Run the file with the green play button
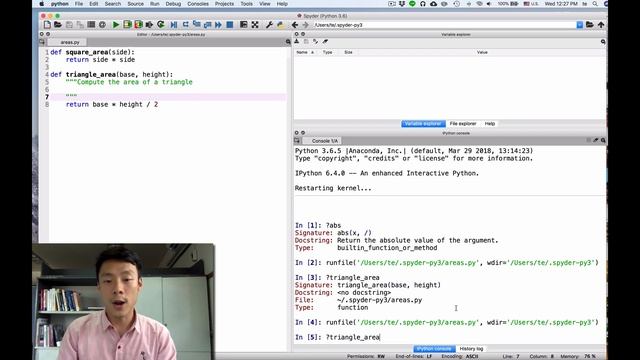Image resolution: width=640 pixels, height=360 pixels. [x=116, y=25]
